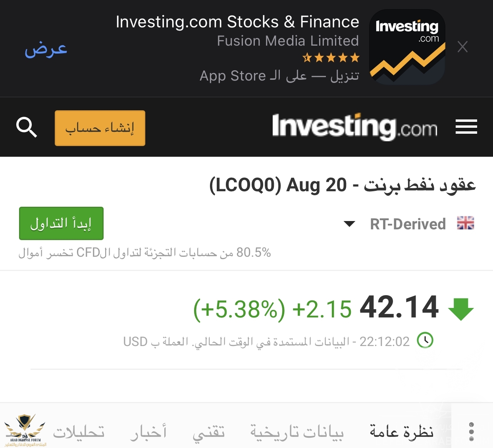Click the green إبدأ التداول button
This screenshot has width=493, height=448.
tap(61, 223)
